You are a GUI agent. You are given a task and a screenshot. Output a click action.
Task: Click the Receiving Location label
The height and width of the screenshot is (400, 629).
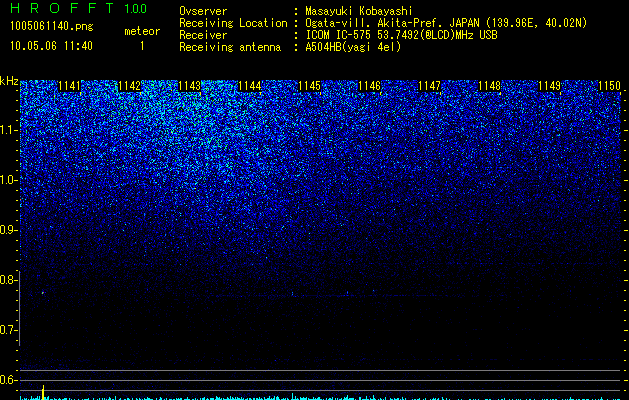pyautogui.click(x=233, y=23)
